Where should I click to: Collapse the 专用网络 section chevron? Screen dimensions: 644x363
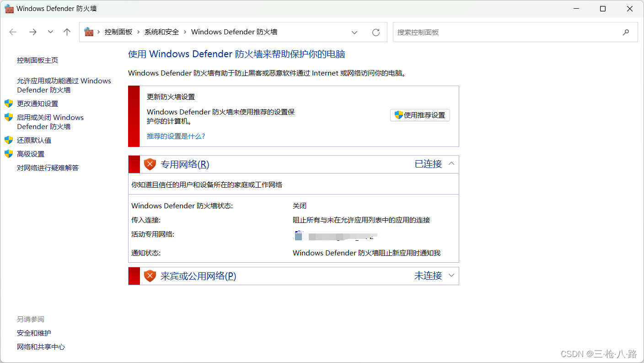[x=451, y=164]
